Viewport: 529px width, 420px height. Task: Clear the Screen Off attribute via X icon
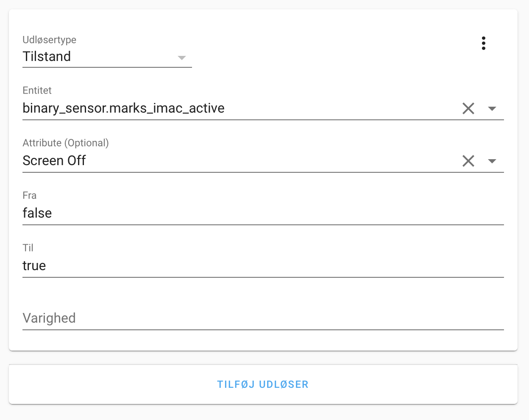click(468, 161)
